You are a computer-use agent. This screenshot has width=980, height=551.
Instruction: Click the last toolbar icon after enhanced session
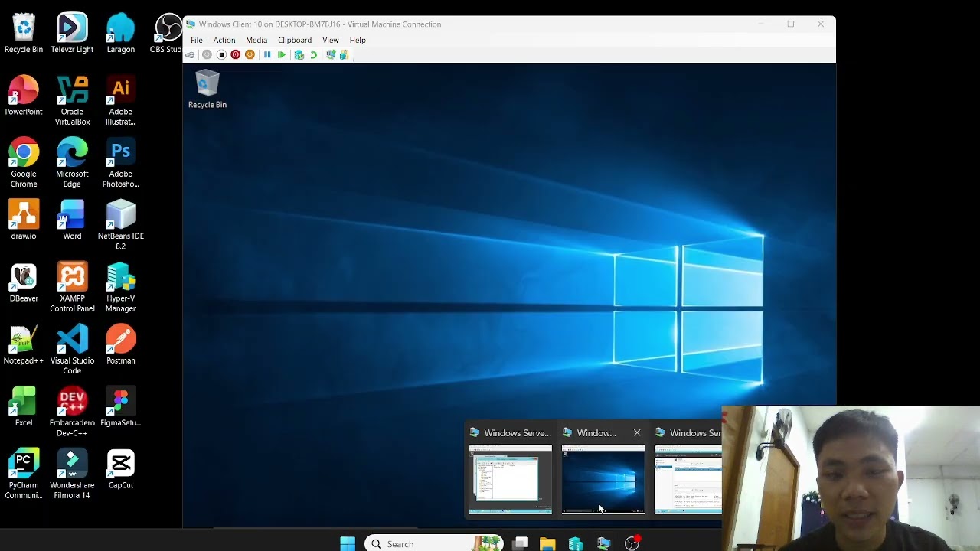pyautogui.click(x=344, y=55)
